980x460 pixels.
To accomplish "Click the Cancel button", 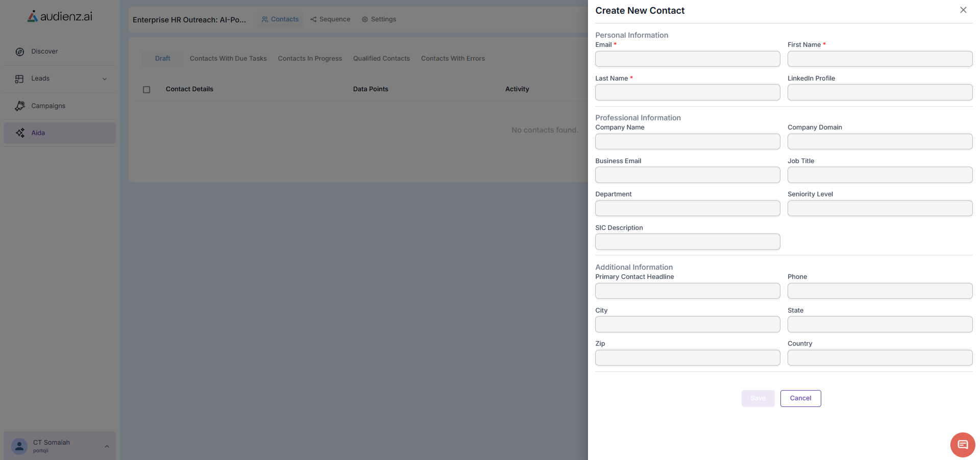I will coord(800,398).
